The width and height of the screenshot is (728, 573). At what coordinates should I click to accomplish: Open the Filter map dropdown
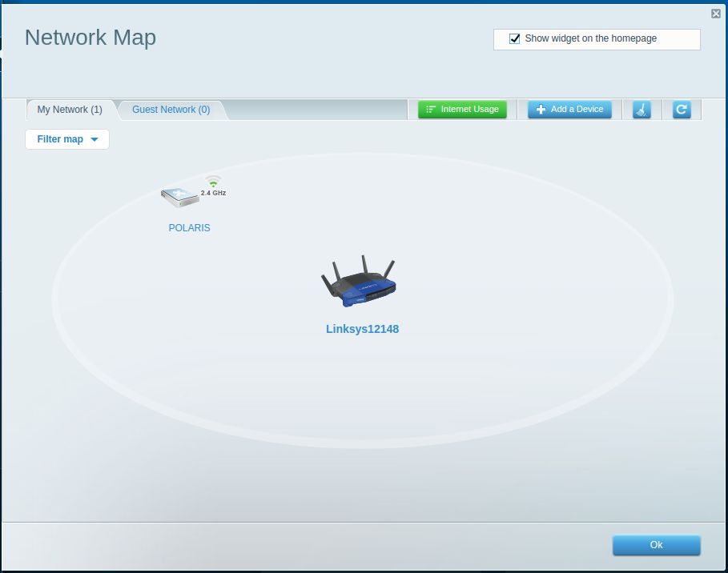[67, 139]
